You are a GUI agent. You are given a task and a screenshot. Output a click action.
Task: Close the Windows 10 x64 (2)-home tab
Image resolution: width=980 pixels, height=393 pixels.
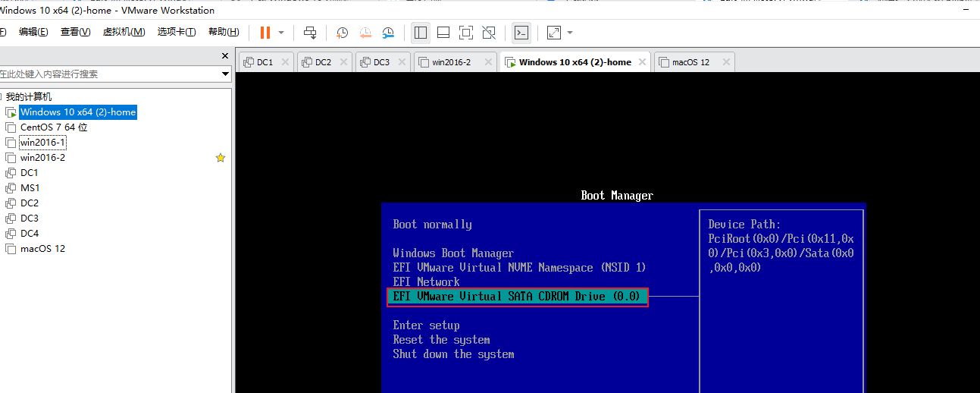(643, 62)
